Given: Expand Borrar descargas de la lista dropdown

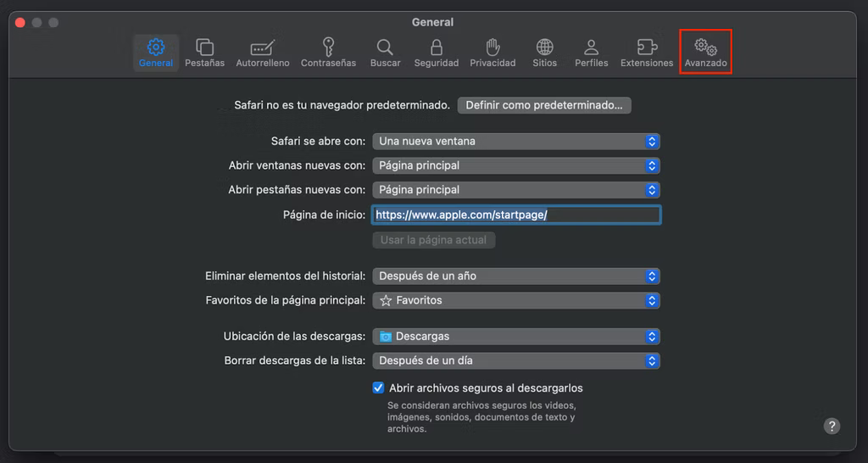Looking at the screenshot, I should point(516,360).
